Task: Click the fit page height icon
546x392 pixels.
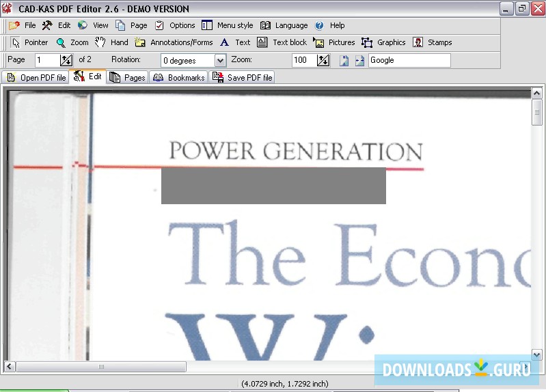Action: click(x=344, y=61)
